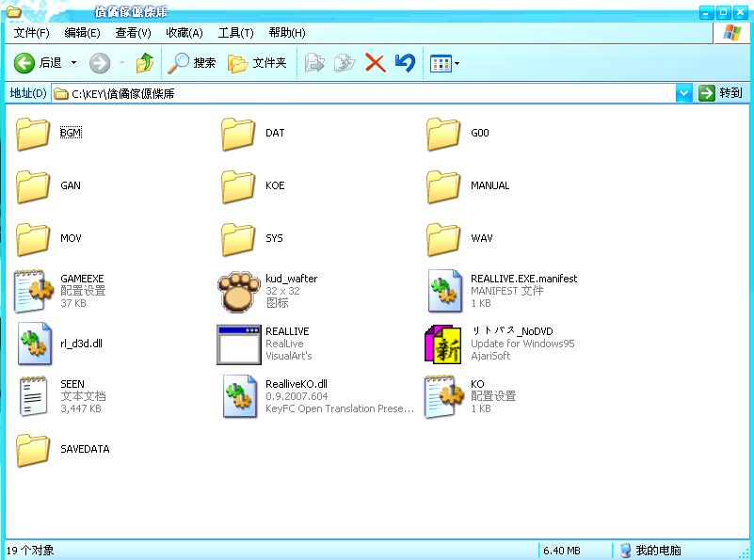The width and height of the screenshot is (754, 560).
Task: Expand the address bar dropdown
Action: click(x=683, y=93)
